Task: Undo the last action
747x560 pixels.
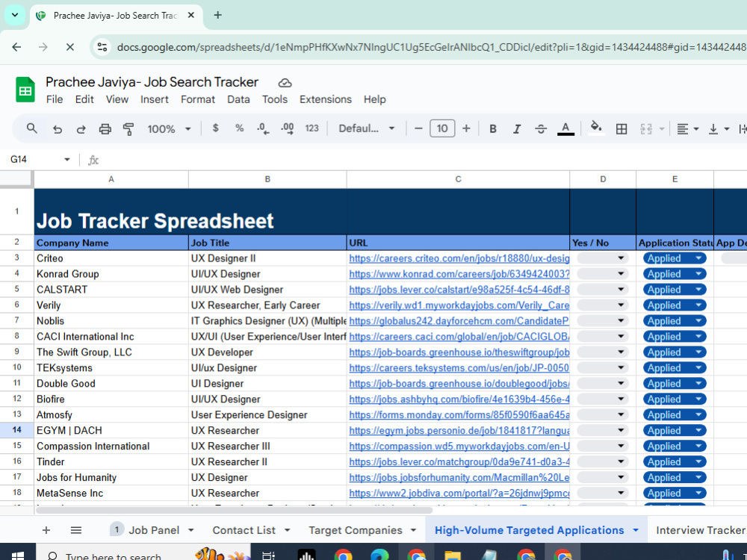Action: click(58, 129)
